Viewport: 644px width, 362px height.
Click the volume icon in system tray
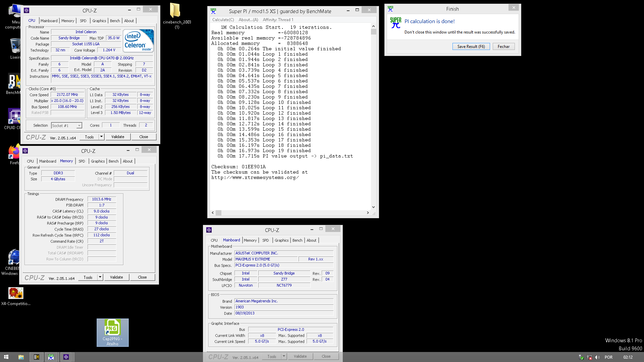click(597, 357)
